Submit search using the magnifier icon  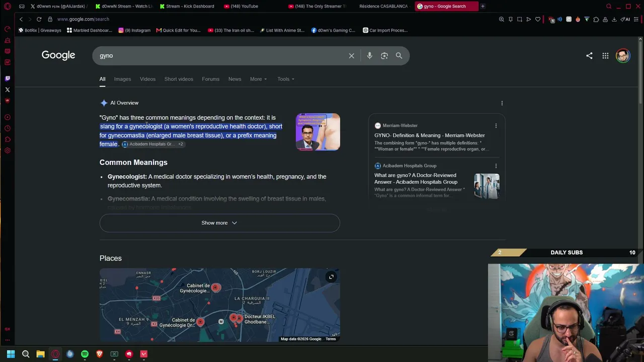[399, 56]
